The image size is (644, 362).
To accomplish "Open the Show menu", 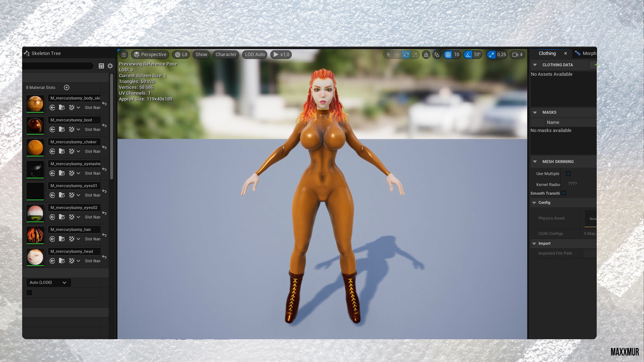I will point(201,55).
